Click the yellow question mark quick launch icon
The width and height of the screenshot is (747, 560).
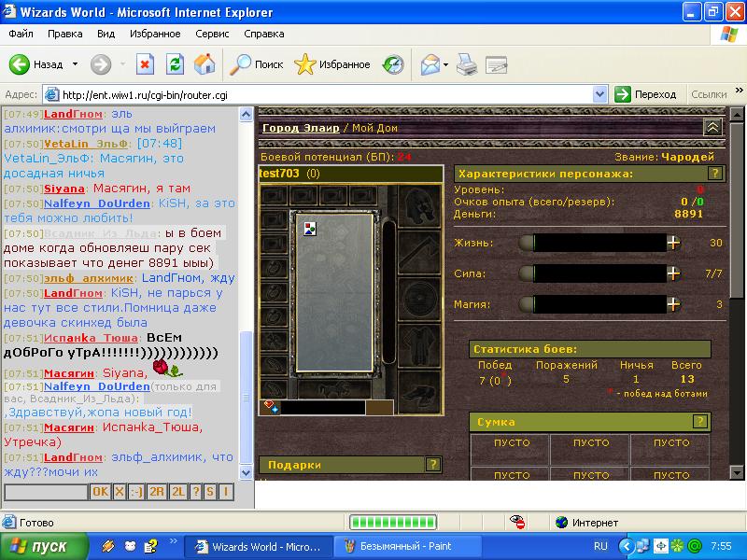pos(151,546)
